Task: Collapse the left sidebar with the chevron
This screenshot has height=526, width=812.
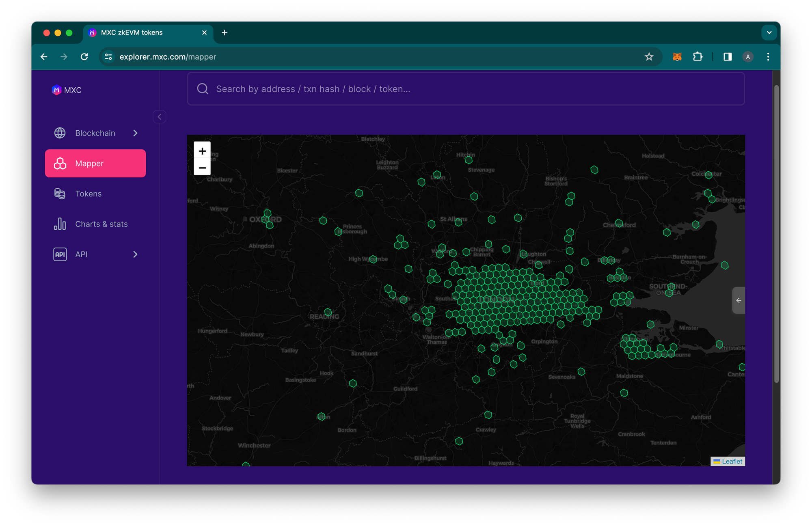Action: pos(160,117)
